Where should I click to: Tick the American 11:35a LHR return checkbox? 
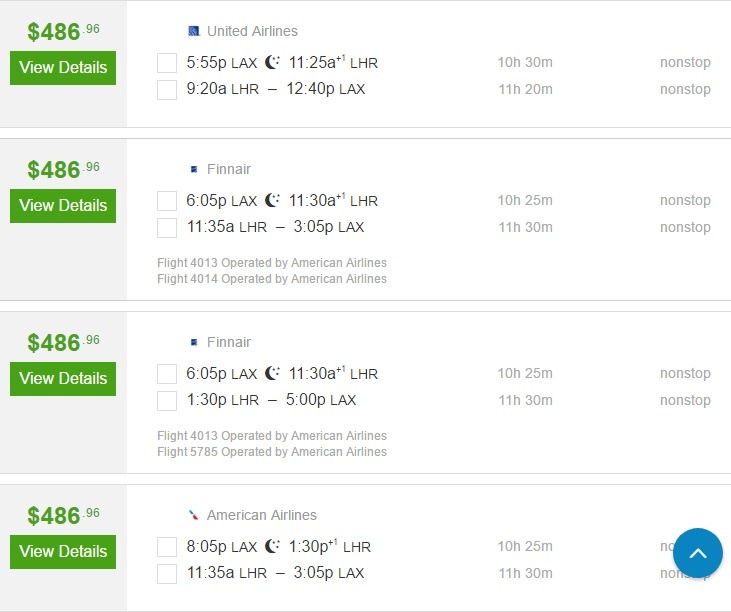[167, 574]
